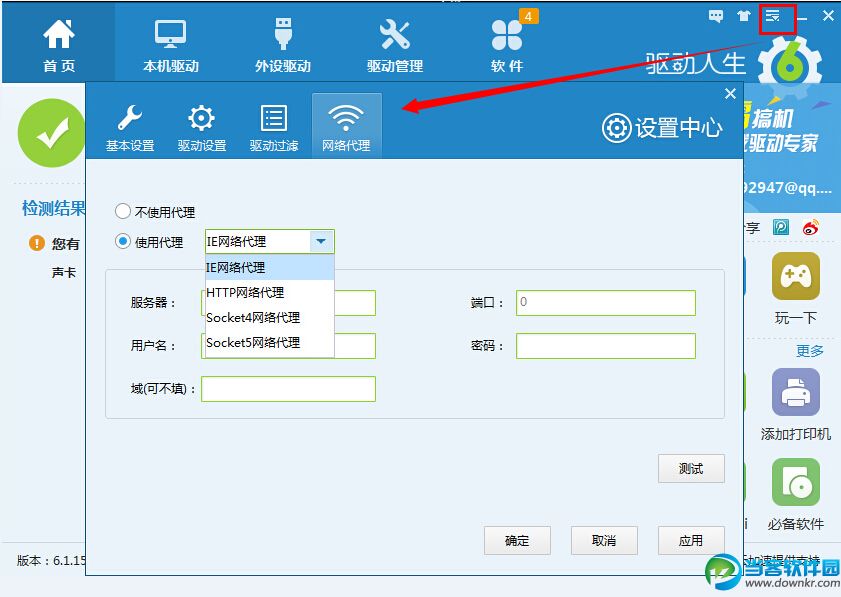Open 外设驱动 USB plug icon
The width and height of the screenshot is (841, 597).
tap(283, 34)
